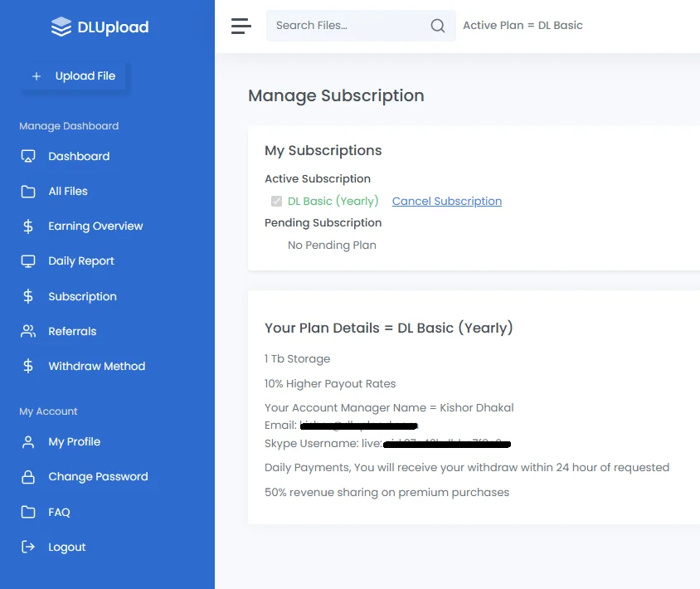Click the Account Manager Name line
The width and height of the screenshot is (700, 589).
coord(389,407)
